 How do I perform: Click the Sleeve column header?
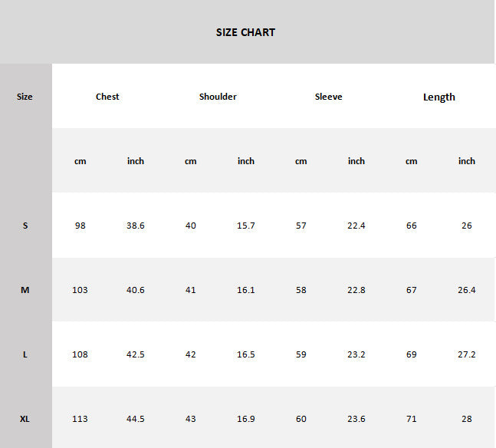click(328, 97)
